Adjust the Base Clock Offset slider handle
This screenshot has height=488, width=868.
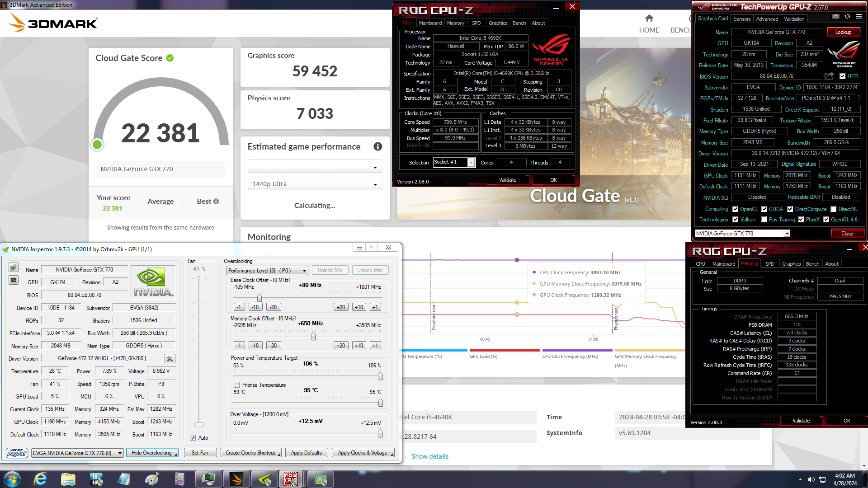tap(259, 298)
